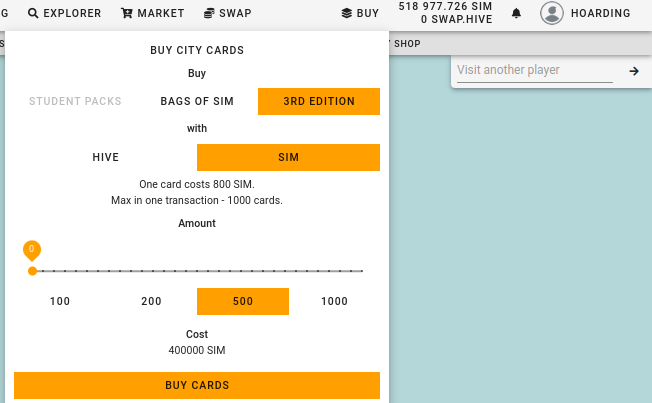Click the HOARDING account name
652x403 pixels.
tap(600, 13)
